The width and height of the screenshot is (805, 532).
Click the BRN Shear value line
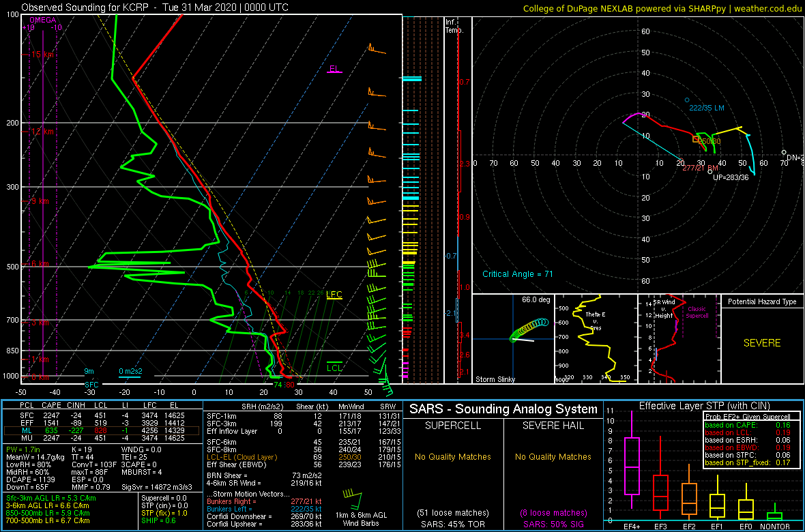266,477
